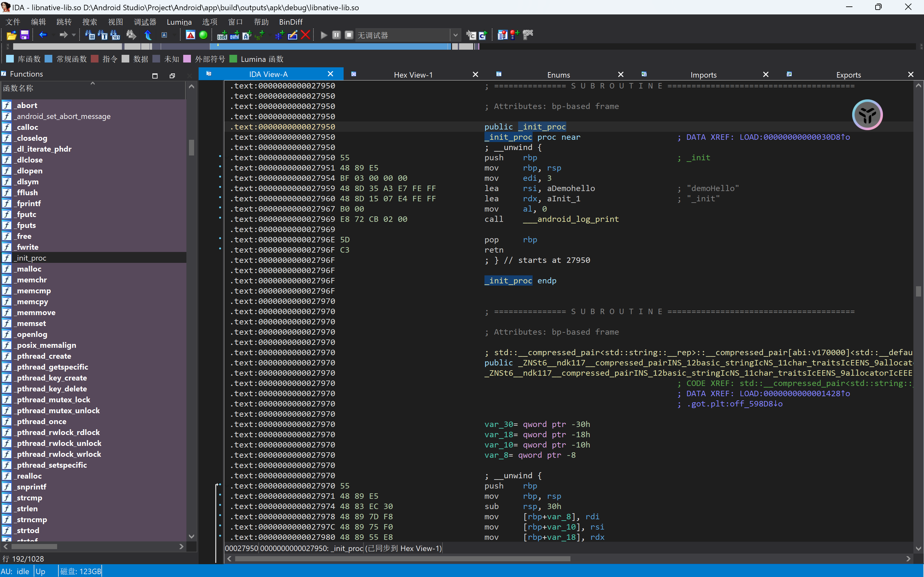The image size is (924, 577).
Task: Click the pause process button
Action: (336, 35)
